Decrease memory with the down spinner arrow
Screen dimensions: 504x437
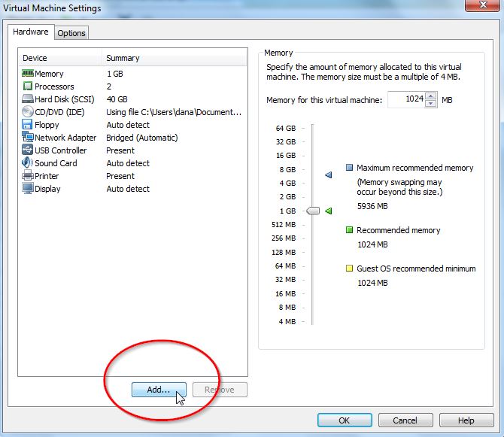pyautogui.click(x=431, y=104)
